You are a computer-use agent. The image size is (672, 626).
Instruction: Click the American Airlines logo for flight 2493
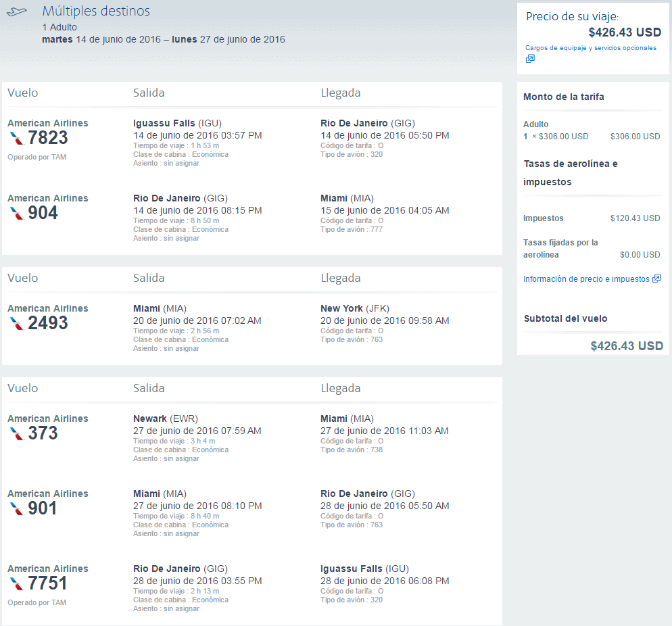point(17,324)
